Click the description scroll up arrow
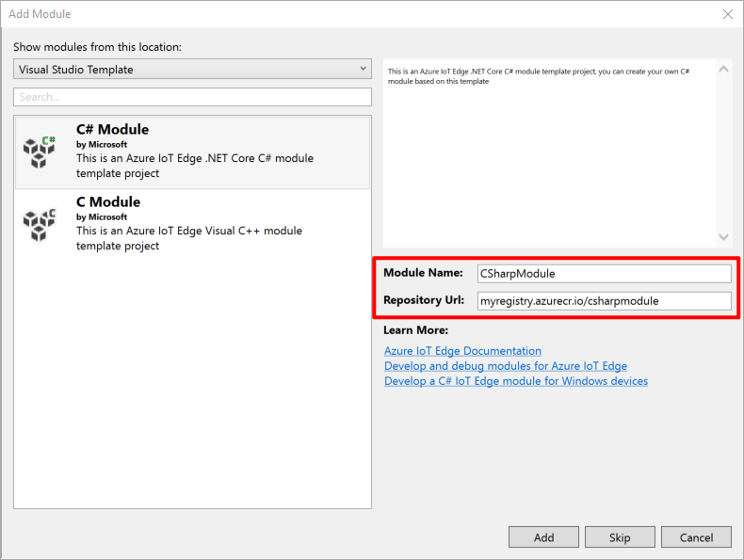Screen dimensions: 744x560 point(723,70)
